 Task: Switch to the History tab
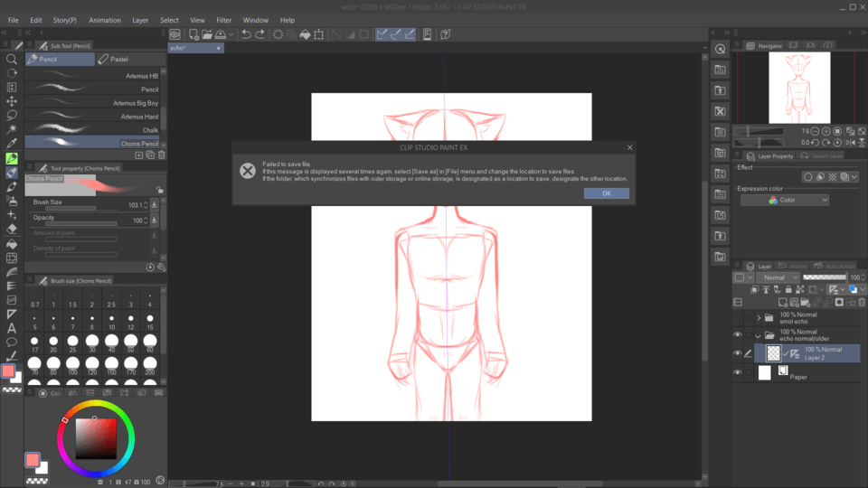point(793,266)
